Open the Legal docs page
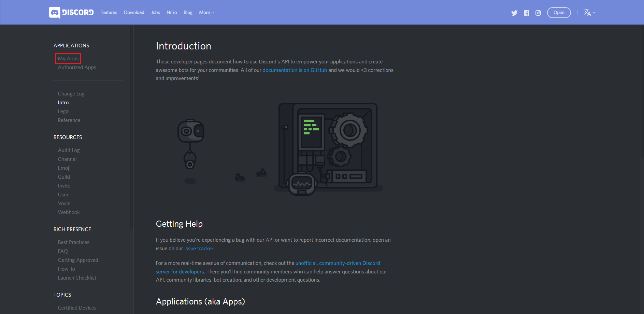This screenshot has width=644, height=314. 64,111
